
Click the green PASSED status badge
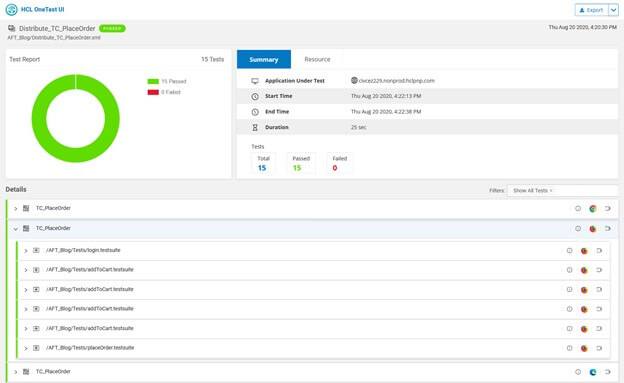112,28
